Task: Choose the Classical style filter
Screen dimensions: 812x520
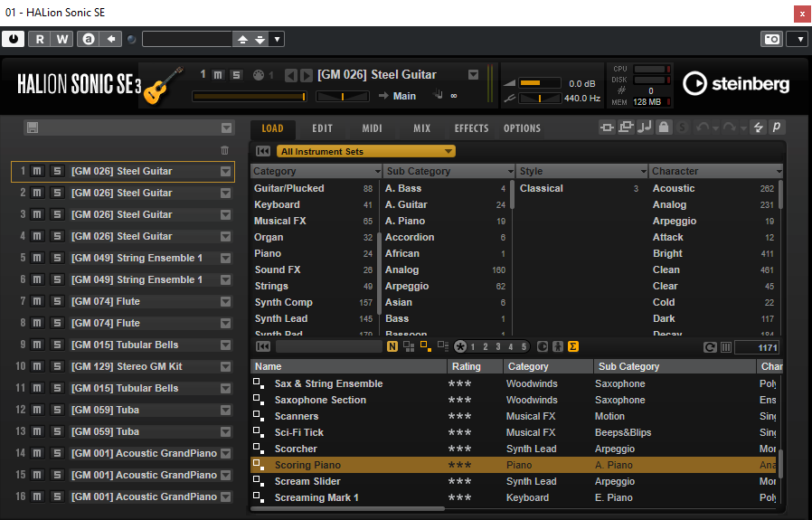Action: (541, 188)
